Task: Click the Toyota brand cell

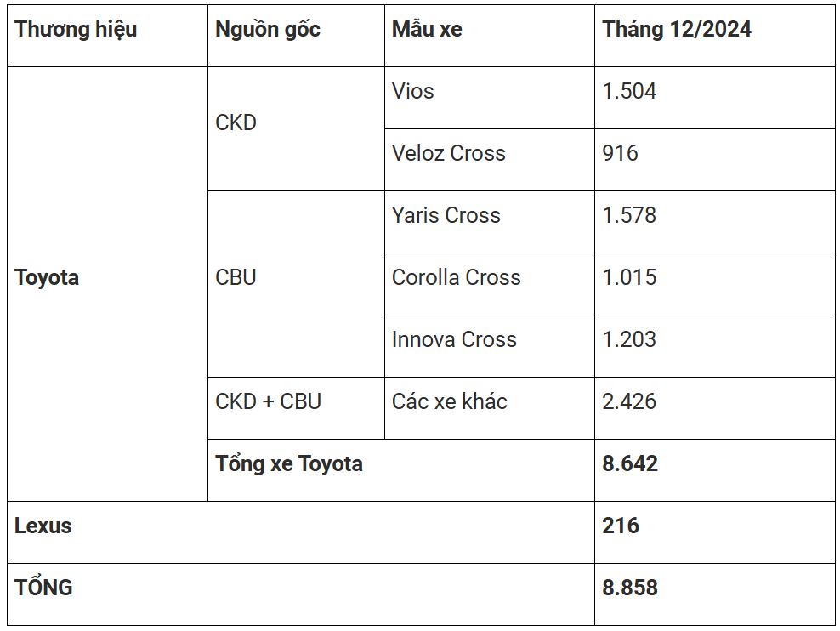Action: 47,278
